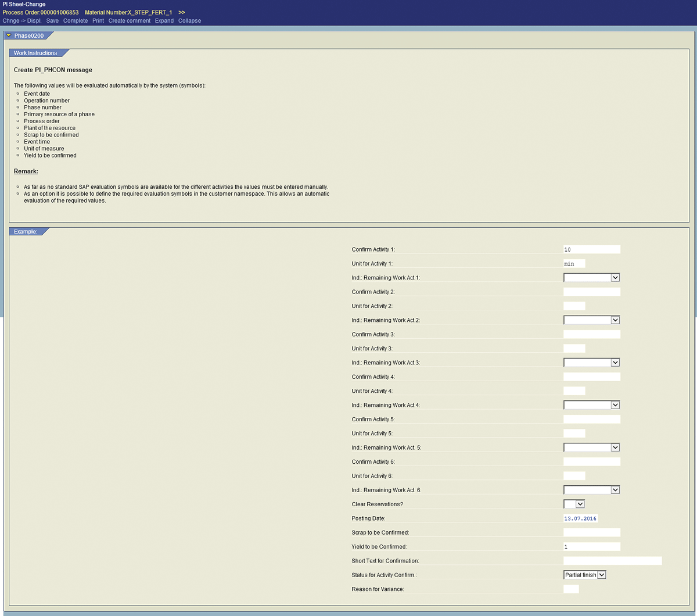Click the Confirm Activity 1 input field
The image size is (697, 616).
point(591,249)
